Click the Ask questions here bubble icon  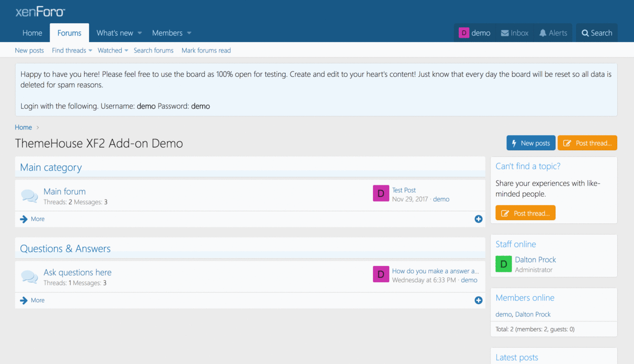tap(30, 277)
